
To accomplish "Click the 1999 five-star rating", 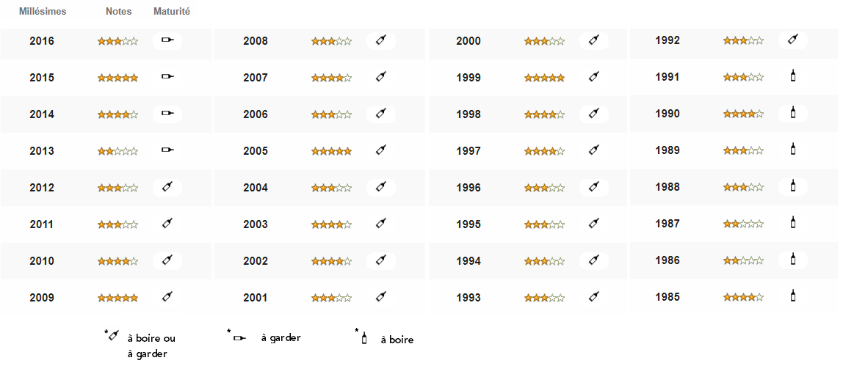I will pos(545,78).
